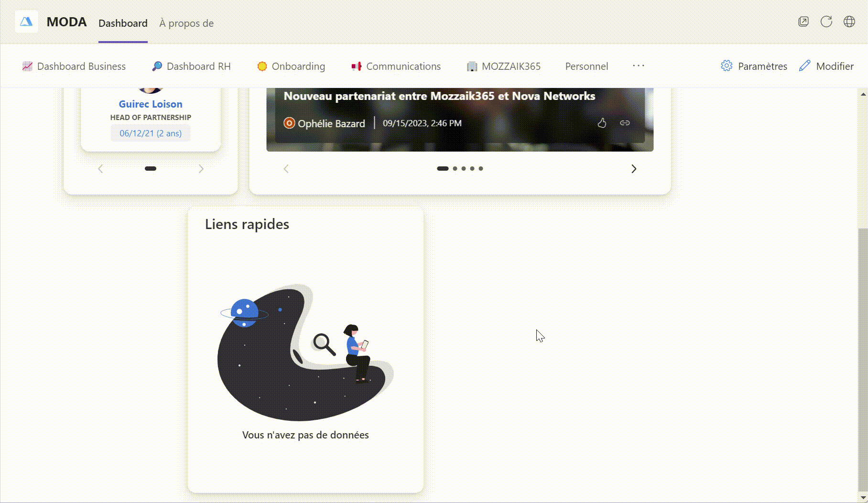The width and height of the screenshot is (868, 503).
Task: Select fifth news carousel dot
Action: click(x=481, y=168)
